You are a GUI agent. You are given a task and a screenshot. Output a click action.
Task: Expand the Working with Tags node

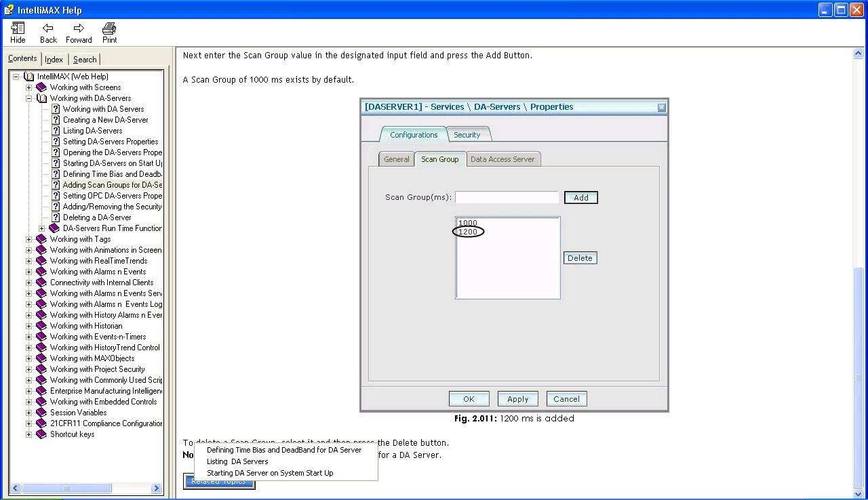coord(28,239)
